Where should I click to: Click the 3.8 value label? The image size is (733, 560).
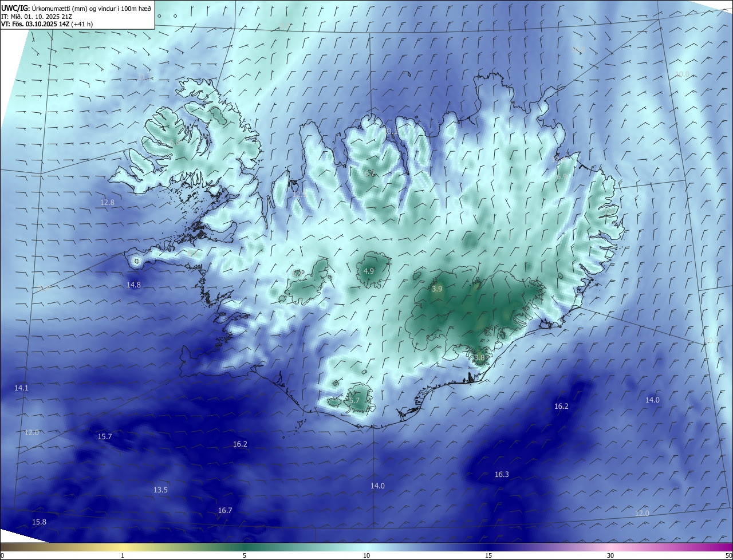(479, 358)
